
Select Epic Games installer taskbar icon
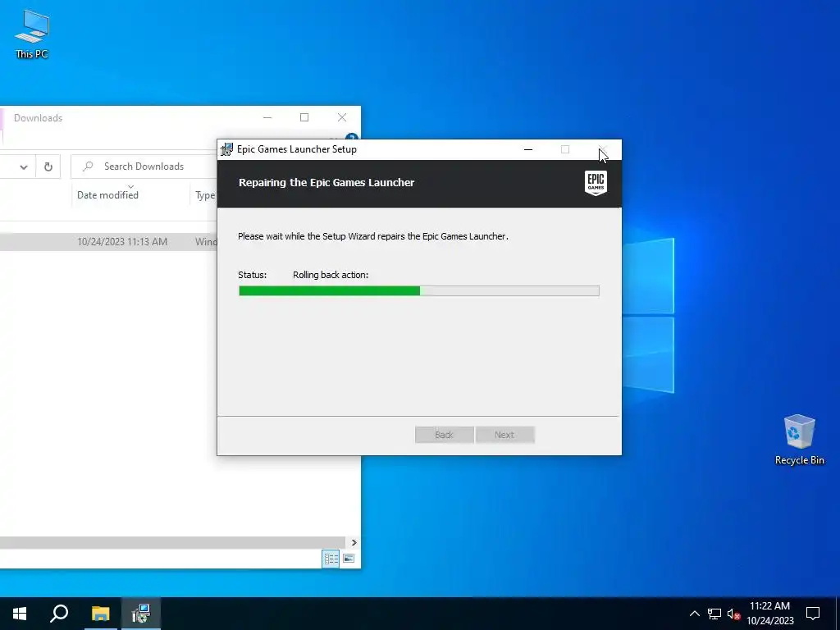tap(141, 614)
